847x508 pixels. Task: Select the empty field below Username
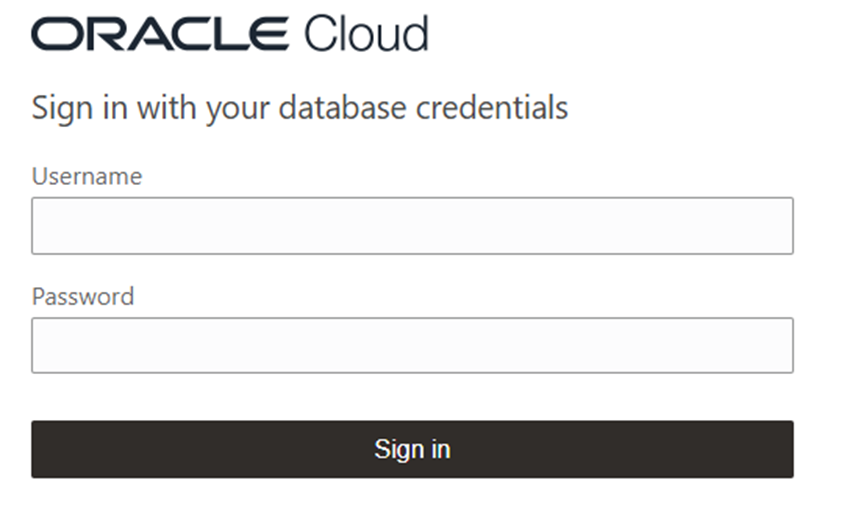pos(412,226)
